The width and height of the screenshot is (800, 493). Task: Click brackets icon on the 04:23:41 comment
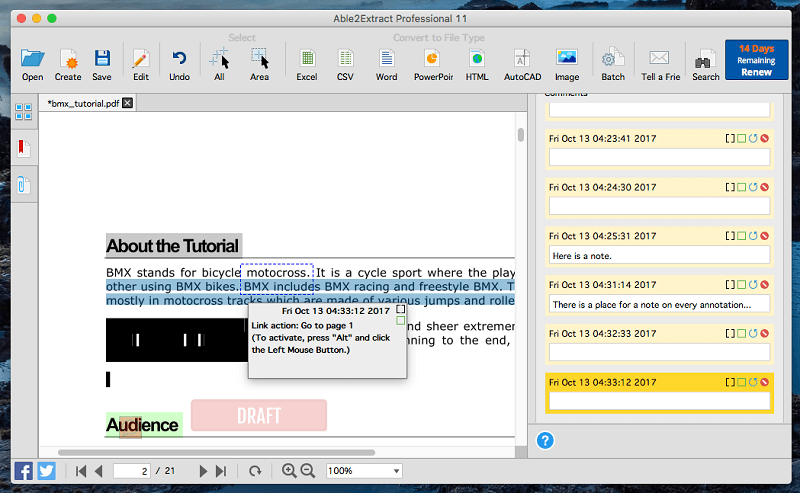point(730,138)
